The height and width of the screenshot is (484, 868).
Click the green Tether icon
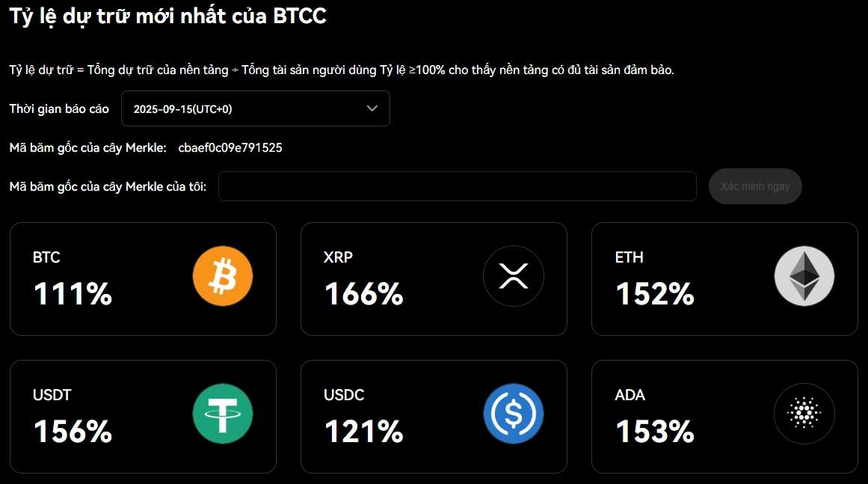point(223,414)
